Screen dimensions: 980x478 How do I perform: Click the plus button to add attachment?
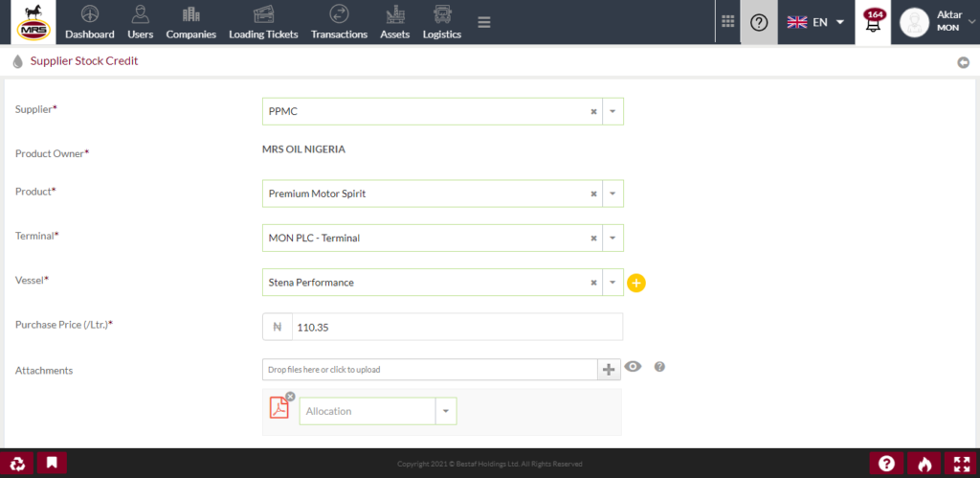pyautogui.click(x=609, y=370)
